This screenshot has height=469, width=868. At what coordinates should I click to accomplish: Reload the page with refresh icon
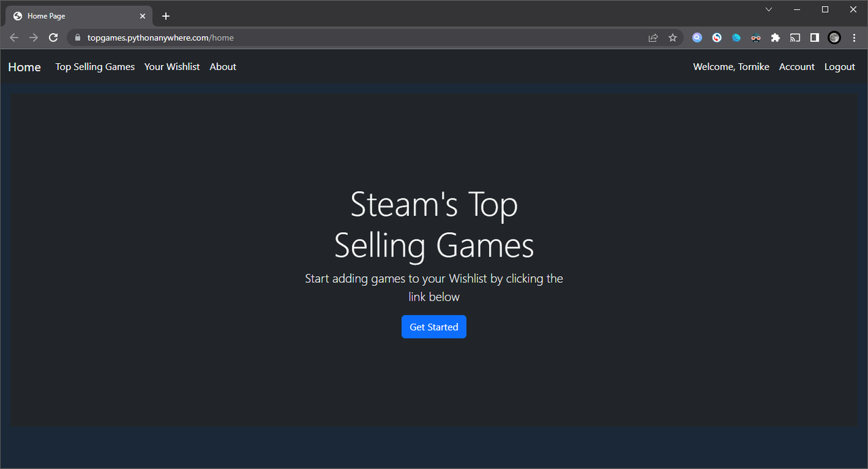[54, 38]
